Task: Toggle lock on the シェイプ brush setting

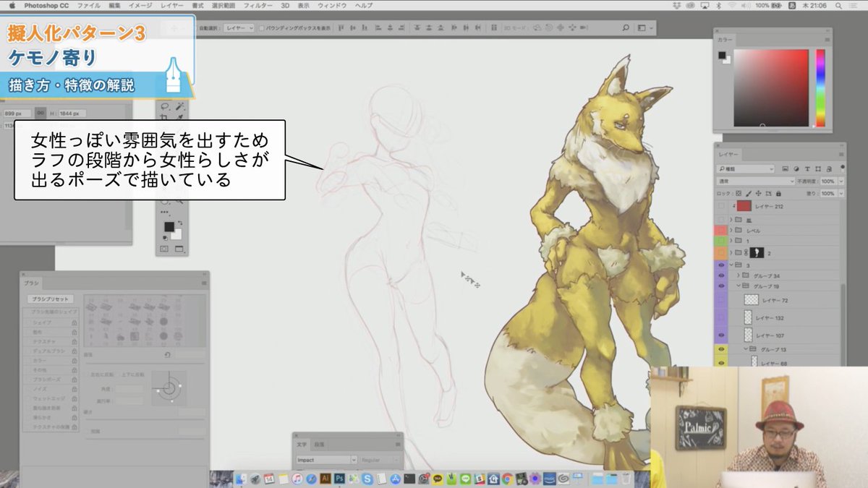Action: (x=74, y=322)
